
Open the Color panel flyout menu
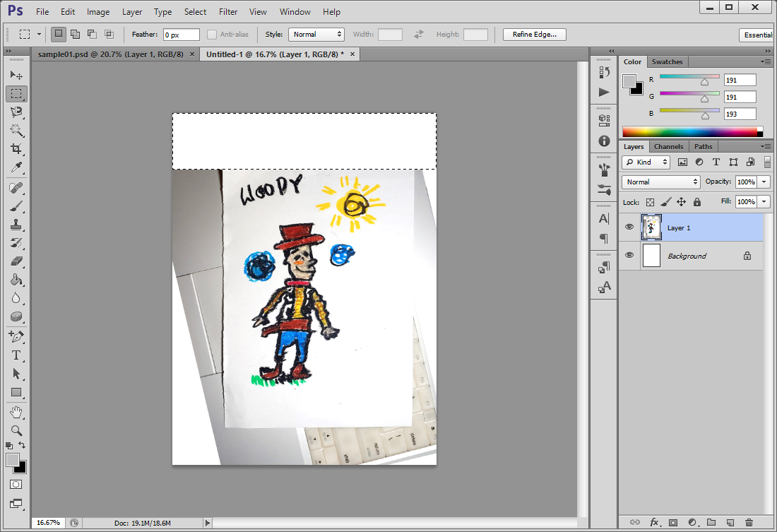click(766, 61)
